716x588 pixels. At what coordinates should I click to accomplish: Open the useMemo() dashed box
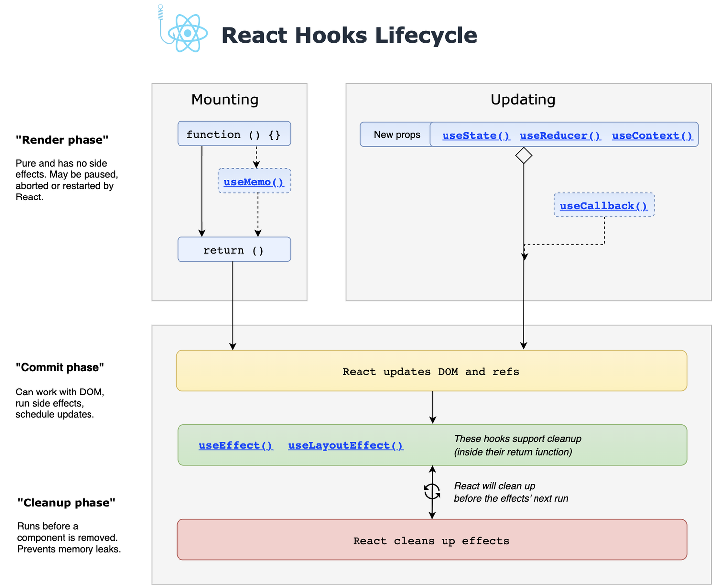point(254,181)
